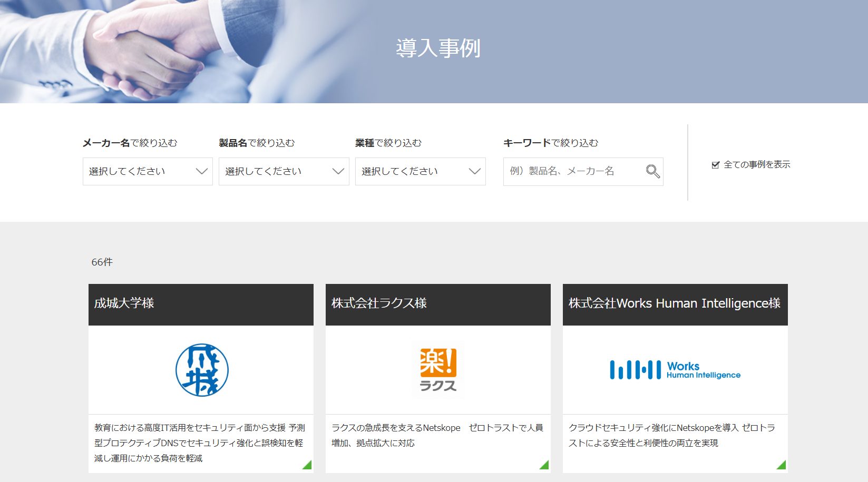Toggle the 全ての事例を表示 checkbox

coord(715,164)
